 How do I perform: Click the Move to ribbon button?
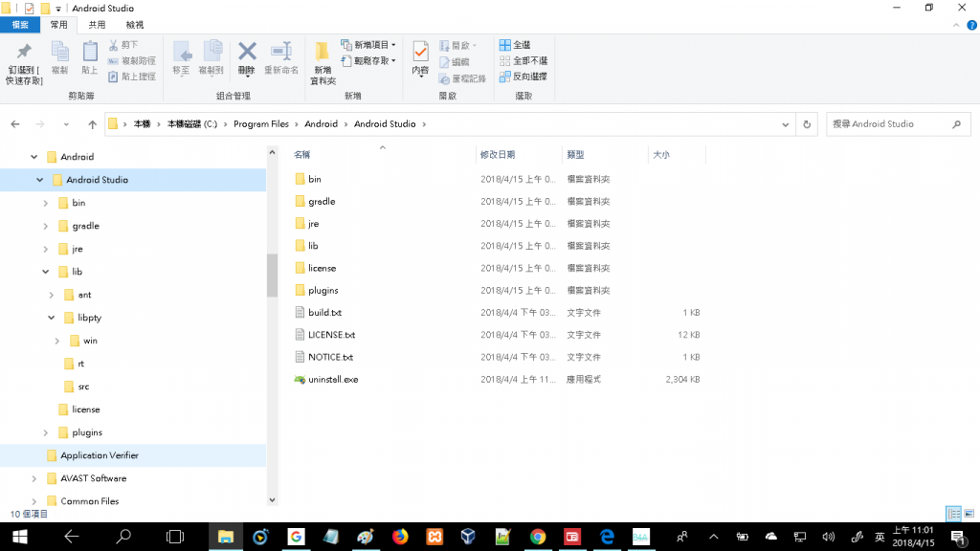[181, 58]
